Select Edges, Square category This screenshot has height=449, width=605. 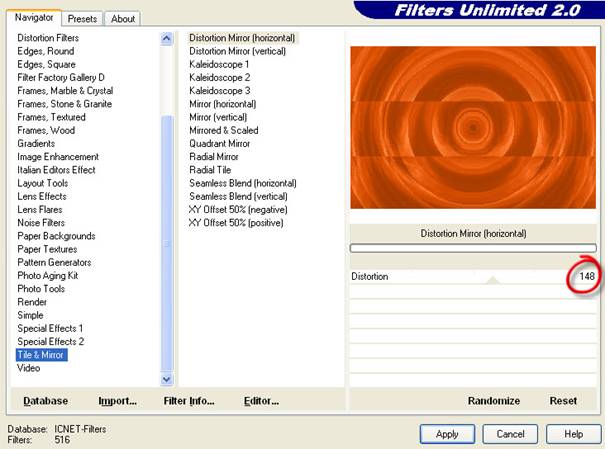pyautogui.click(x=46, y=64)
